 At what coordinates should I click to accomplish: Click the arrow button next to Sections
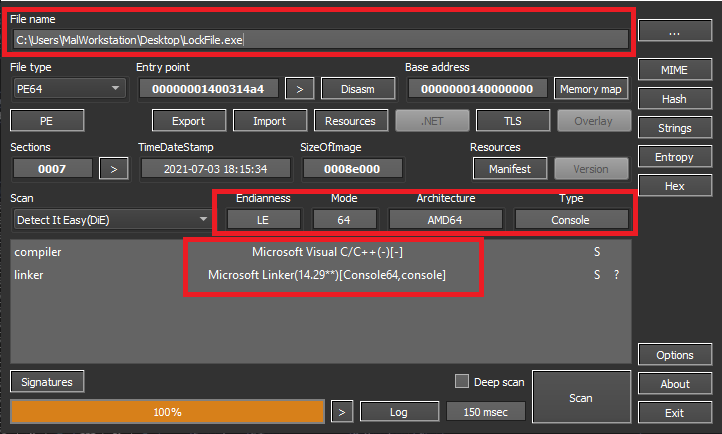114,169
